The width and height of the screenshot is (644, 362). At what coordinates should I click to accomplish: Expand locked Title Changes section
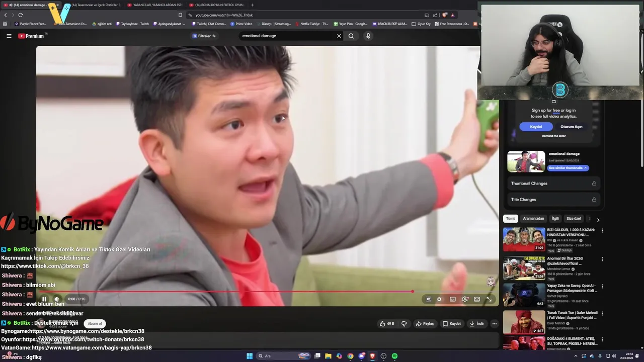pos(553,200)
